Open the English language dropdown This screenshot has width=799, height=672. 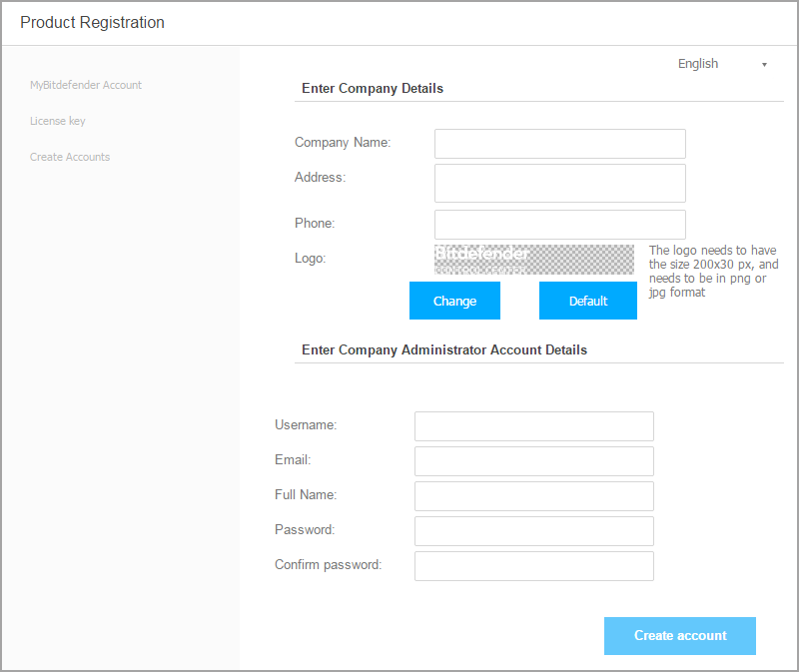[698, 63]
